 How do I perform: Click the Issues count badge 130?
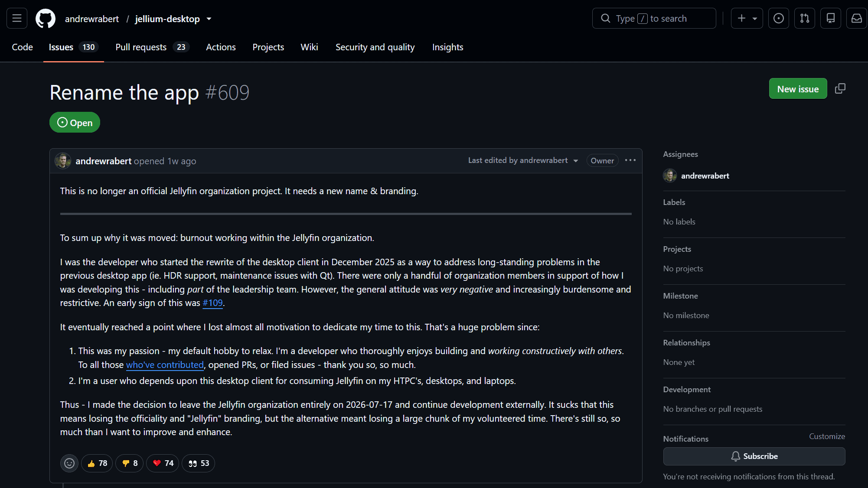tap(89, 47)
